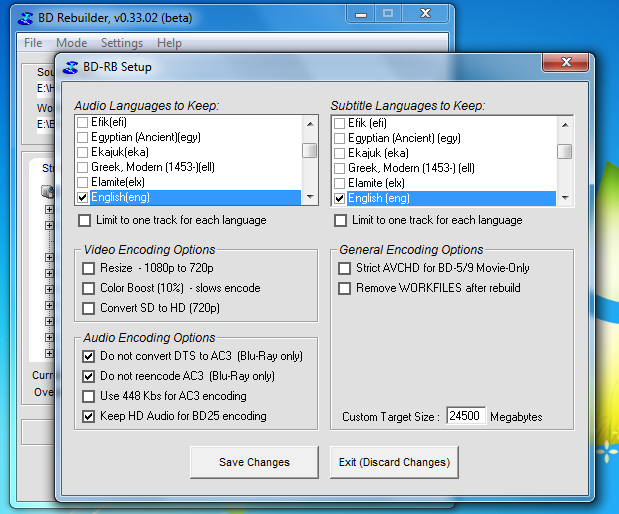Enable Resize 1080p to 720p
Screen dimensions: 619x514
(x=88, y=268)
